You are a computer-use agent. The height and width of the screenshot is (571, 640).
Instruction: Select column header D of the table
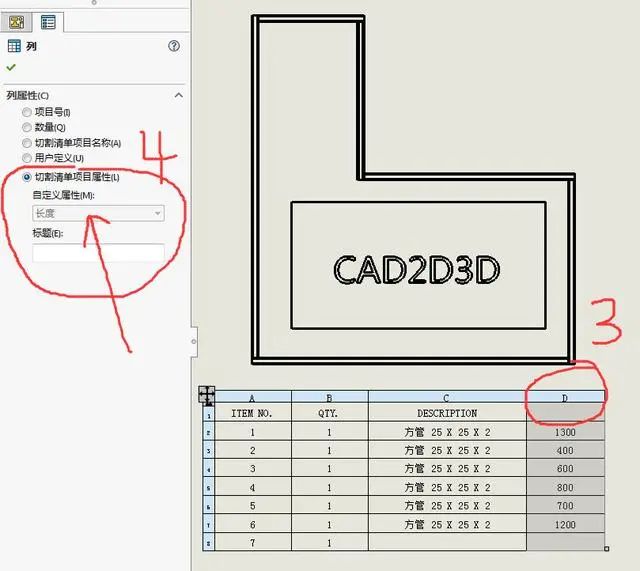565,398
